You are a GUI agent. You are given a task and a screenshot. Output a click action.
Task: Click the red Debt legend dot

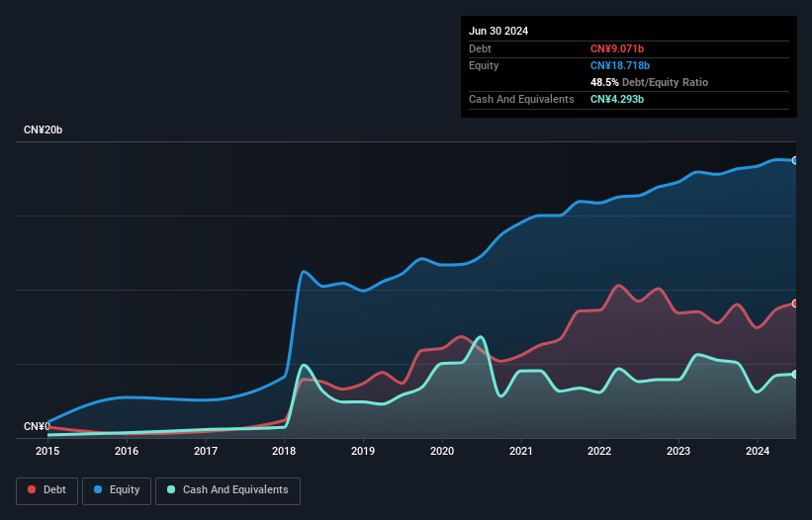(x=32, y=489)
